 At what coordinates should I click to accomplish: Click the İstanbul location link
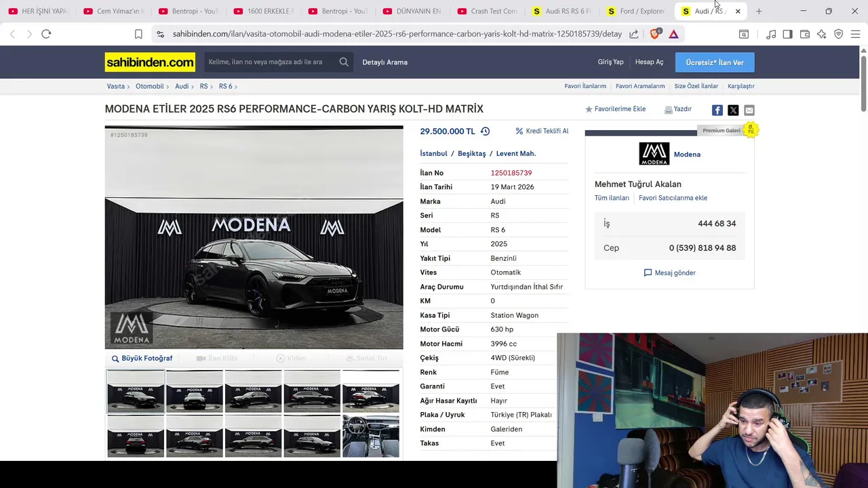click(434, 154)
